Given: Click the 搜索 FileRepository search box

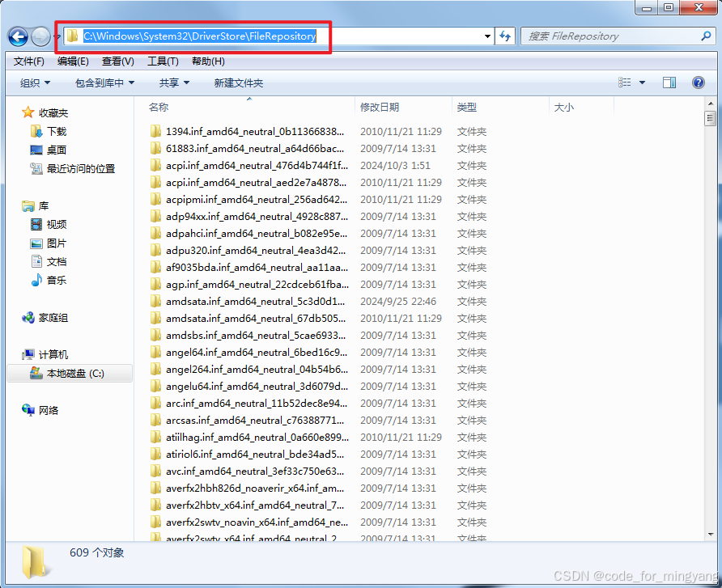Looking at the screenshot, I should pos(618,36).
